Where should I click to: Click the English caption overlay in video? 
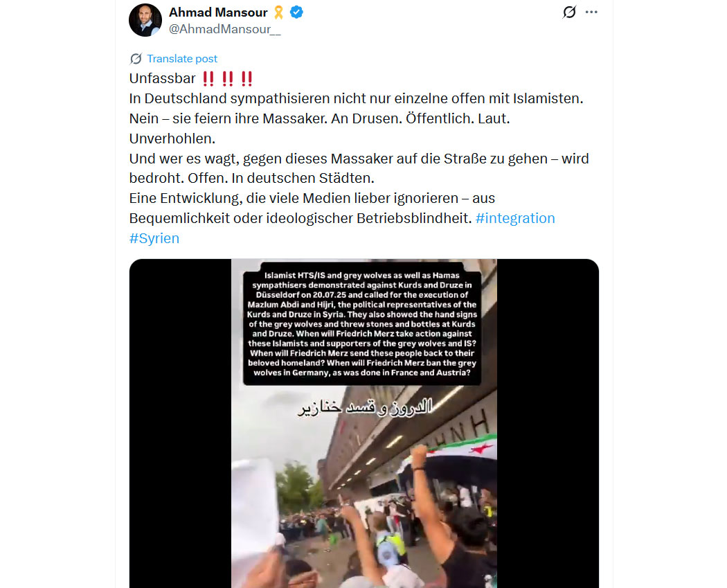click(362, 323)
